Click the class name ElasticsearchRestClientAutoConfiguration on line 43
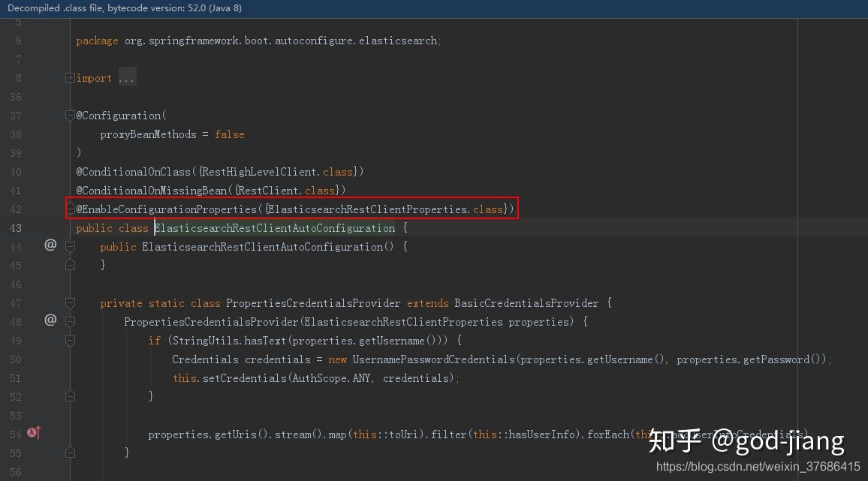The height and width of the screenshot is (481, 868). pyautogui.click(x=275, y=228)
